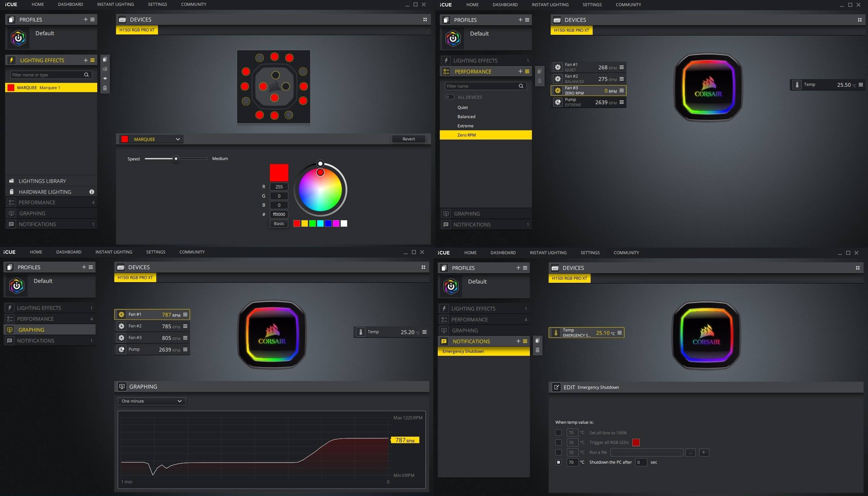Click the Speed slider handle
Image resolution: width=868 pixels, height=496 pixels.
176,159
